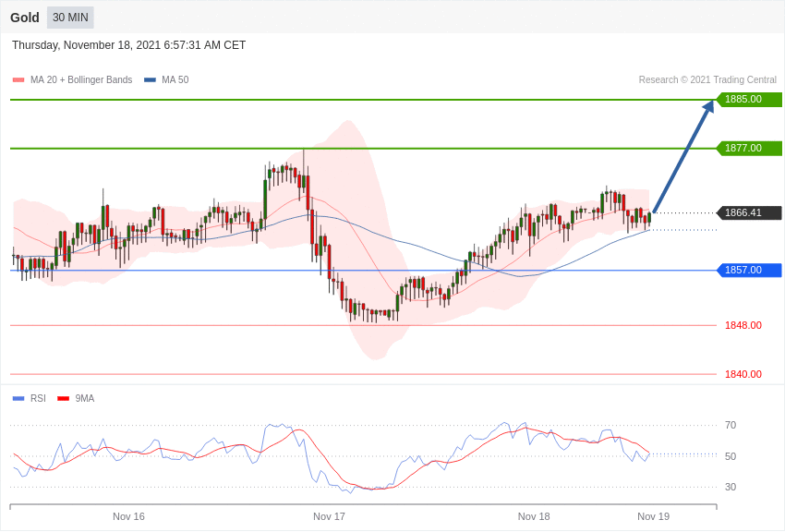
Task: Click the 1848.00 support price label
Action: pyautogui.click(x=743, y=325)
